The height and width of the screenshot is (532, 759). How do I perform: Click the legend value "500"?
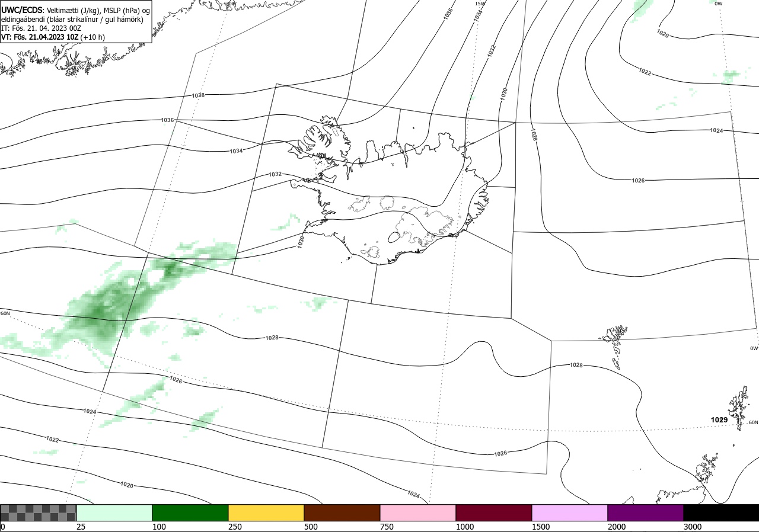[311, 527]
